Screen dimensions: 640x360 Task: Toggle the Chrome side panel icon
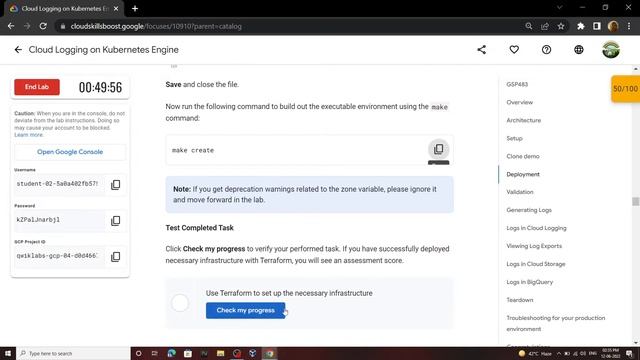[x=597, y=26]
